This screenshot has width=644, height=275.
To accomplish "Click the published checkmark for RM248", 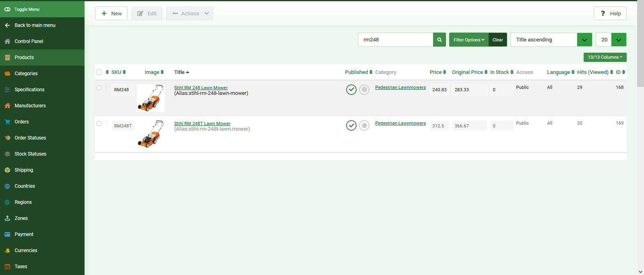I will 351,90.
